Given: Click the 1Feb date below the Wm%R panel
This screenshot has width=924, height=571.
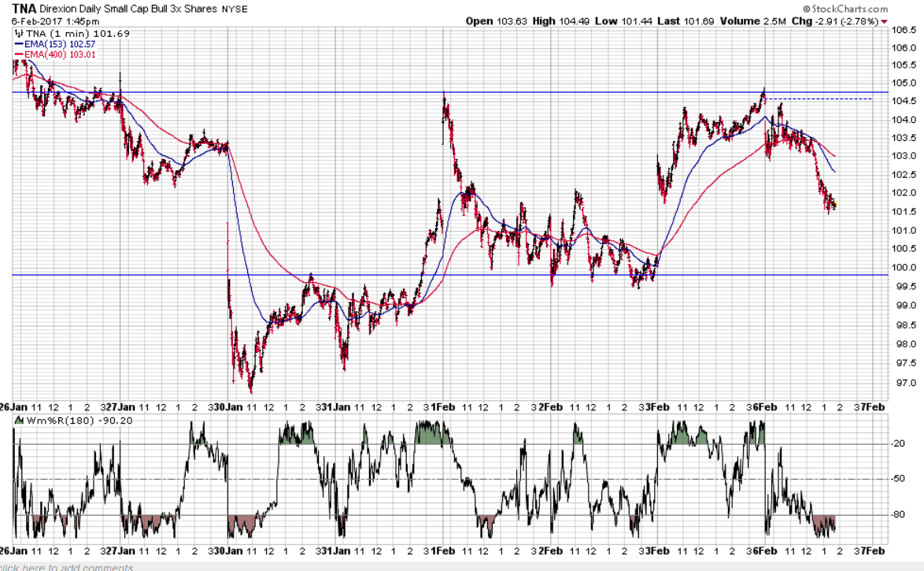Looking at the screenshot, I should pyautogui.click(x=442, y=551).
